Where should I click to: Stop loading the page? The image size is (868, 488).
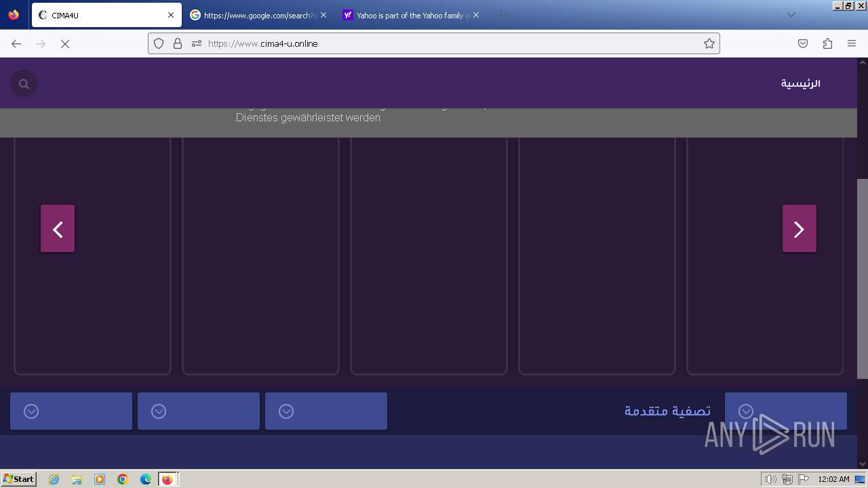[65, 43]
